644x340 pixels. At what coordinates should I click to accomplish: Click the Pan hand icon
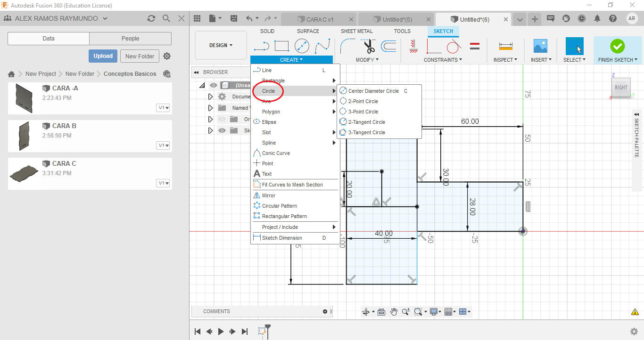tap(394, 312)
